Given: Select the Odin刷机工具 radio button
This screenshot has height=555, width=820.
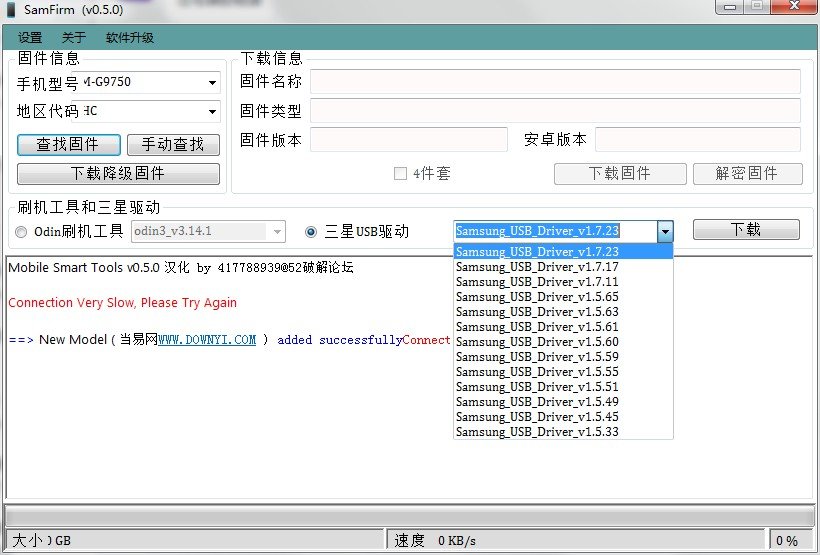Looking at the screenshot, I should [x=22, y=232].
